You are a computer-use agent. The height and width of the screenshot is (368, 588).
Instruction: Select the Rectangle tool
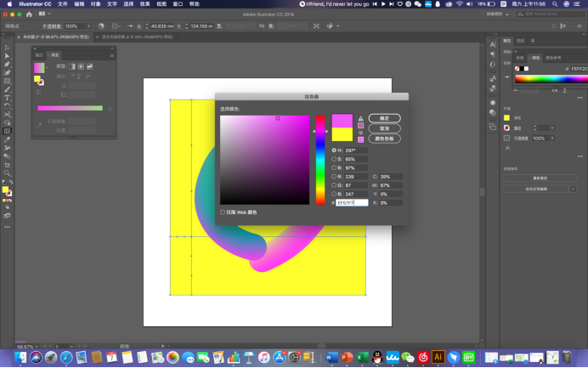point(7,81)
